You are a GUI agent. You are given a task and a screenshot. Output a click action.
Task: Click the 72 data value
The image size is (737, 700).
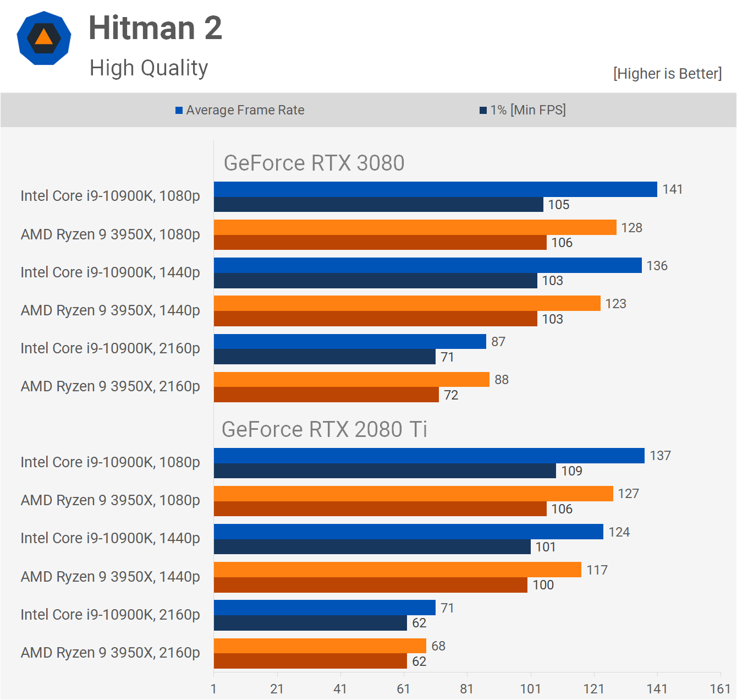tap(451, 395)
